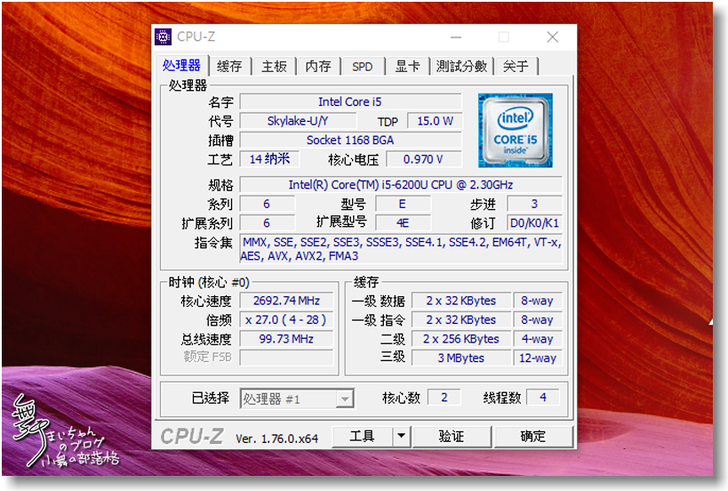The width and height of the screenshot is (728, 491).
Task: Click the 12-way associativity value
Action: 538,358
